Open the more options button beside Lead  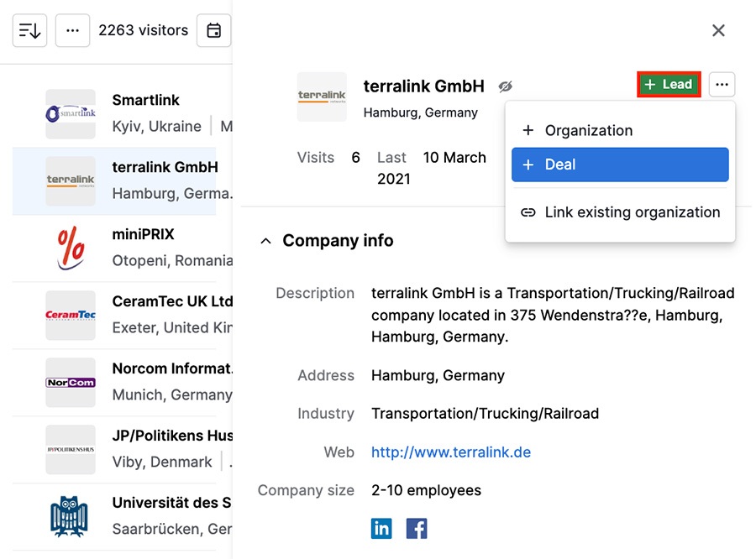tap(722, 84)
